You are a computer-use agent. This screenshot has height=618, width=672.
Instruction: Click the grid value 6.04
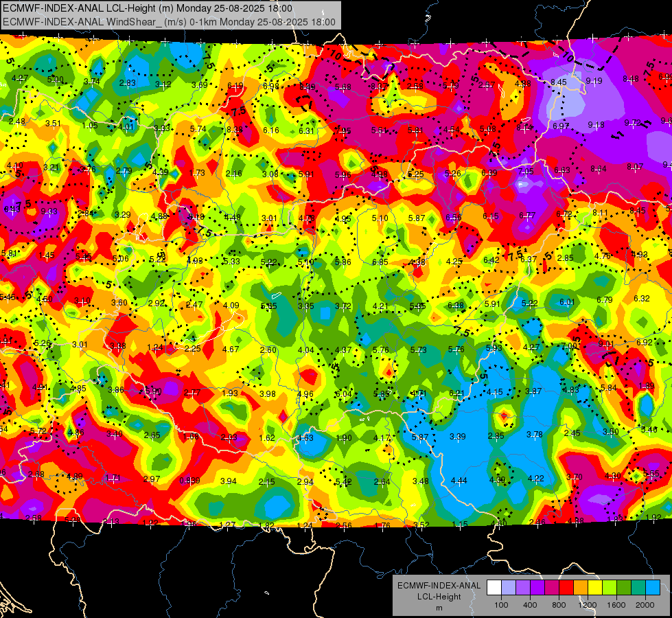344,394
